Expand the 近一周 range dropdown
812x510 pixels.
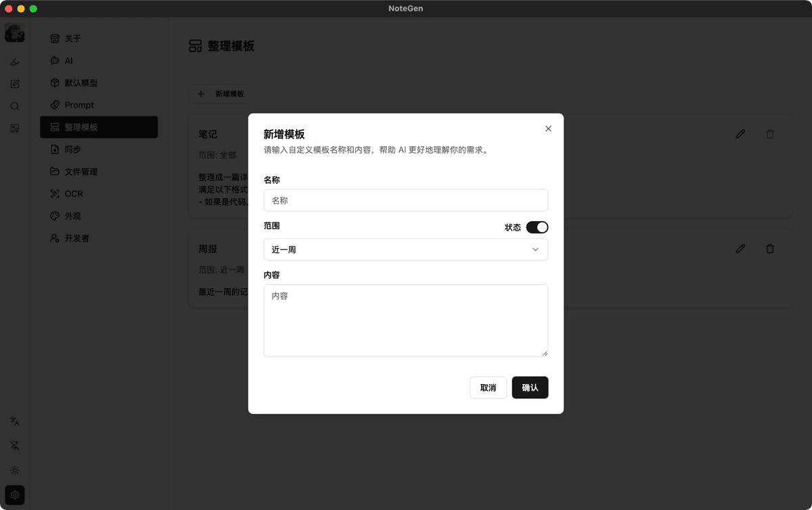[x=405, y=249]
